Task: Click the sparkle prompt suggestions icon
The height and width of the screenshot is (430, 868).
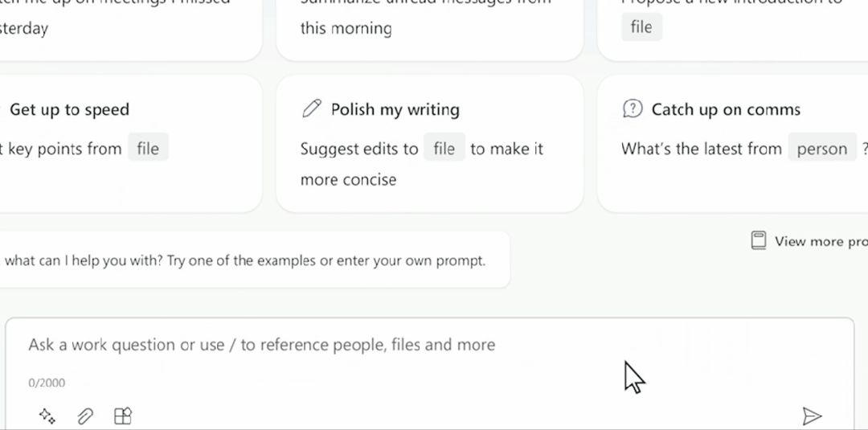Action: (47, 416)
